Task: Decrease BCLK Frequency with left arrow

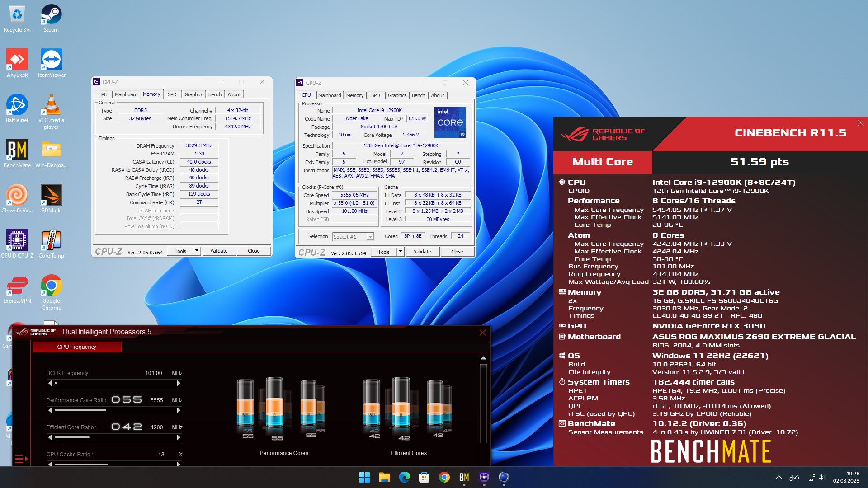Action: point(50,383)
